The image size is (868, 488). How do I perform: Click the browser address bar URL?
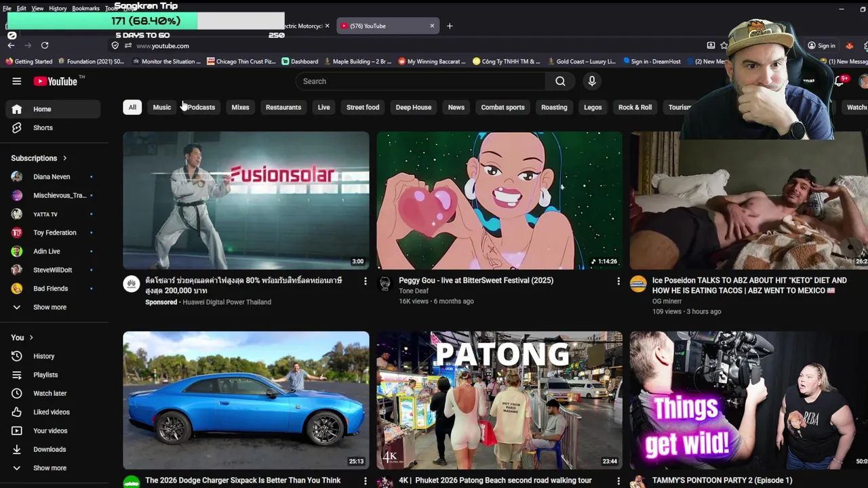[163, 46]
